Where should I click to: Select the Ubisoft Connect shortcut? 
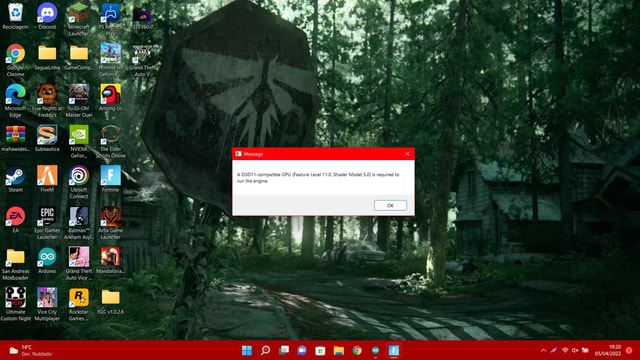tap(79, 182)
